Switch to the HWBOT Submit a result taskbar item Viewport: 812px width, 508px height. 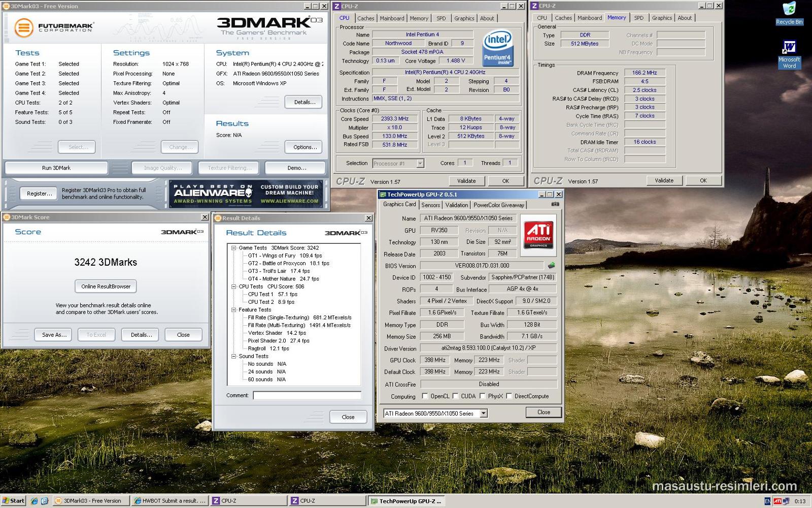point(170,501)
